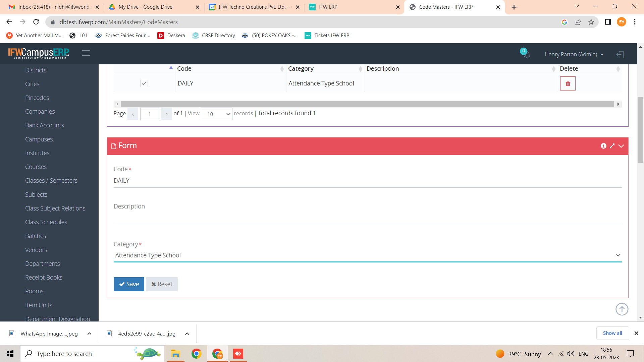This screenshot has width=644, height=362.
Task: Open volume control in system tray
Action: pos(571,354)
